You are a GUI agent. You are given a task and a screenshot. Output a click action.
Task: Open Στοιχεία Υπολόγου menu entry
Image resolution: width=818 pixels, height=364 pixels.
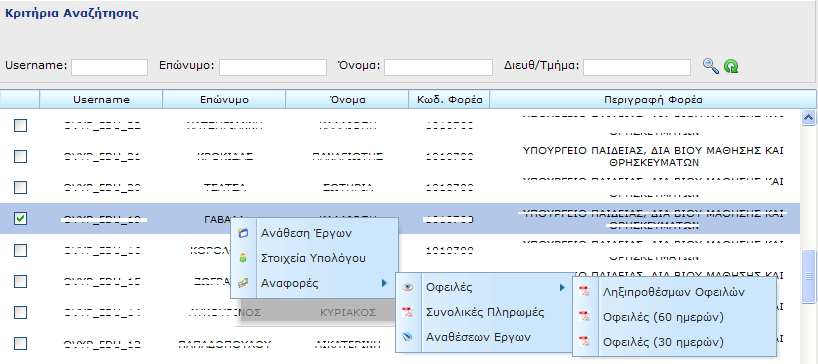click(x=315, y=259)
